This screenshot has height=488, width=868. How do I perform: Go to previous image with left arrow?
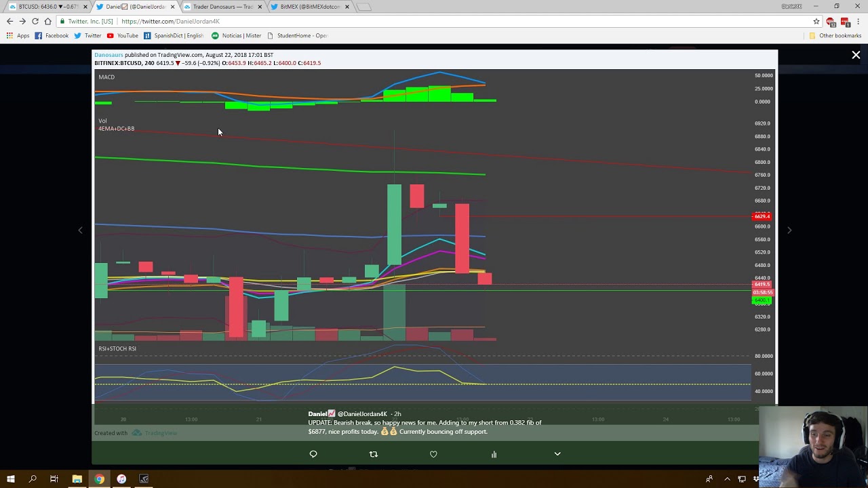point(80,230)
